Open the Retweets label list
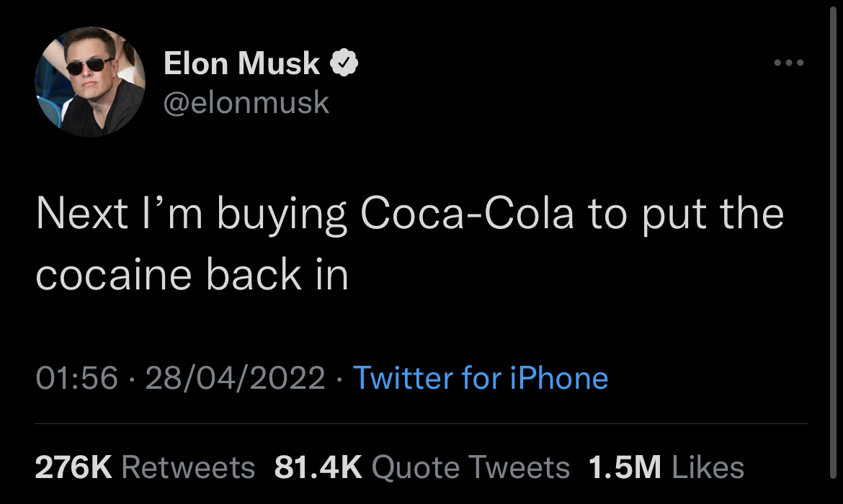This screenshot has height=504, width=843. (x=189, y=468)
